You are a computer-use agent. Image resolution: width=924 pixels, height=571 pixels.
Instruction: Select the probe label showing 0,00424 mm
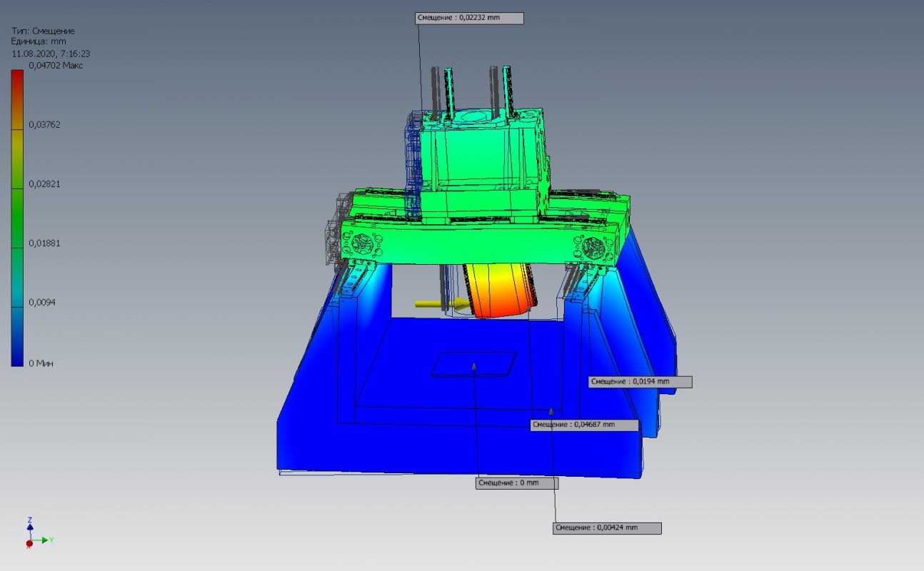[607, 528]
